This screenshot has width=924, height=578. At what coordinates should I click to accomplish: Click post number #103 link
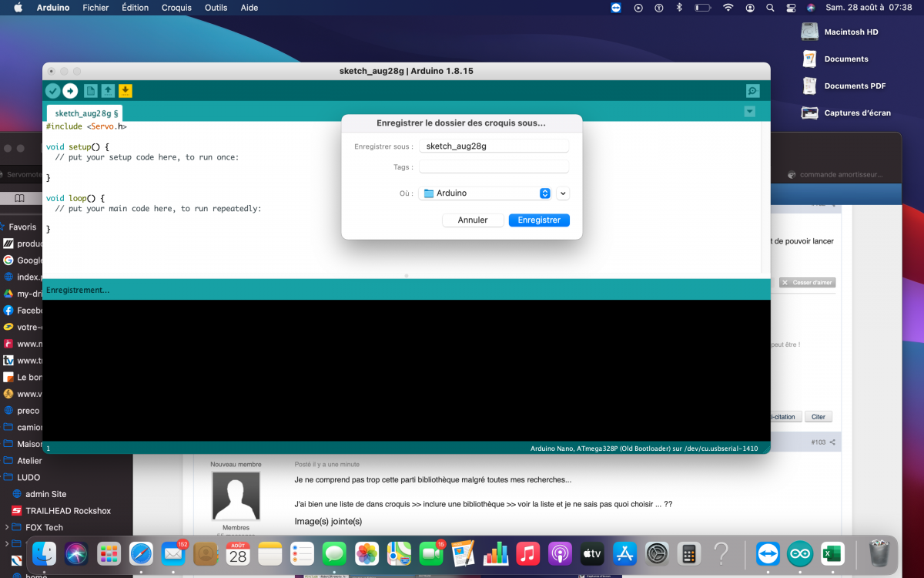click(x=818, y=442)
